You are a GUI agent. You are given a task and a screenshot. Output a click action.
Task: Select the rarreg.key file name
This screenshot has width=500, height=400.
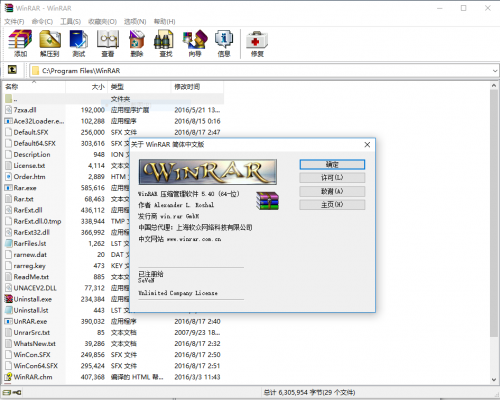(x=30, y=266)
